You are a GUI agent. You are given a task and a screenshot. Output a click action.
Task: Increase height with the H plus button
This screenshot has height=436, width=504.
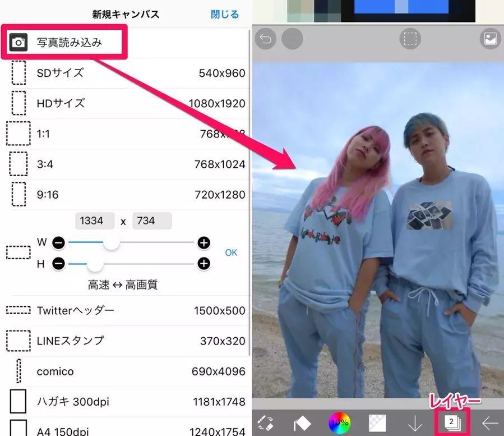(x=204, y=264)
